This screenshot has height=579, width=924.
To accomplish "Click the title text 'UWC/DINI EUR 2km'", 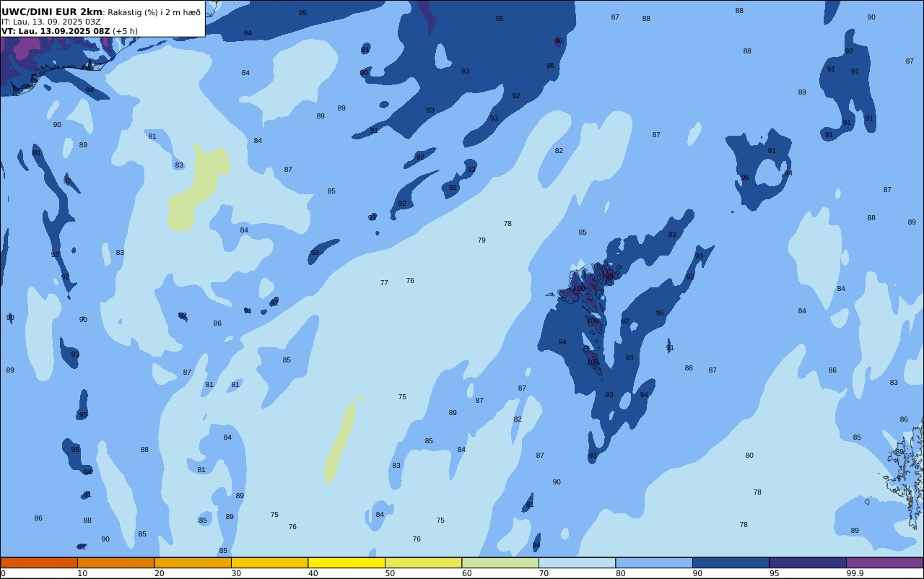I will point(52,12).
